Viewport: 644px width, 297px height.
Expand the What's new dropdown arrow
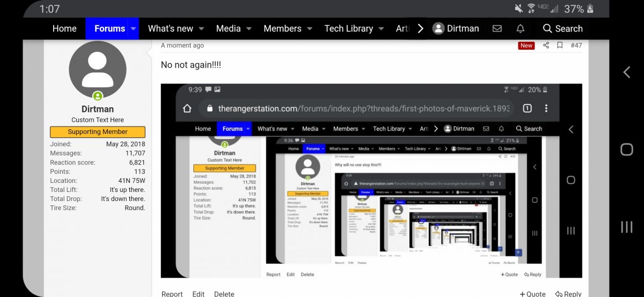[x=201, y=28]
